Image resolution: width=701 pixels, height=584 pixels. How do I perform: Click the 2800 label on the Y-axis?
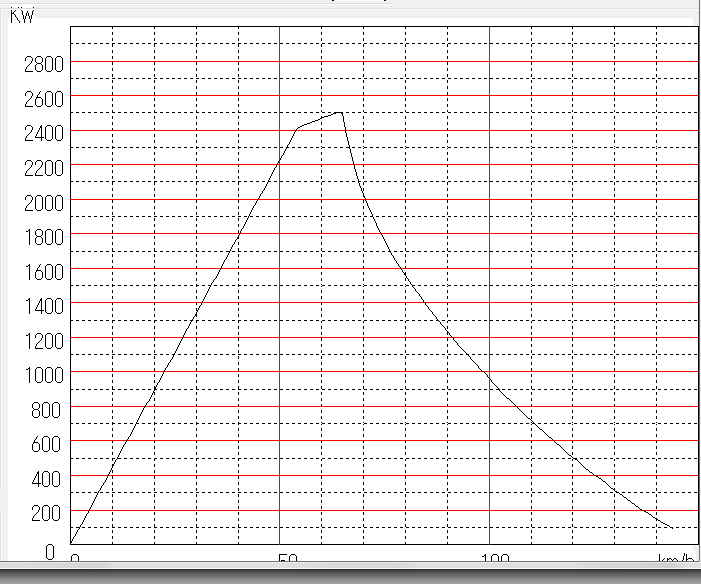42,63
